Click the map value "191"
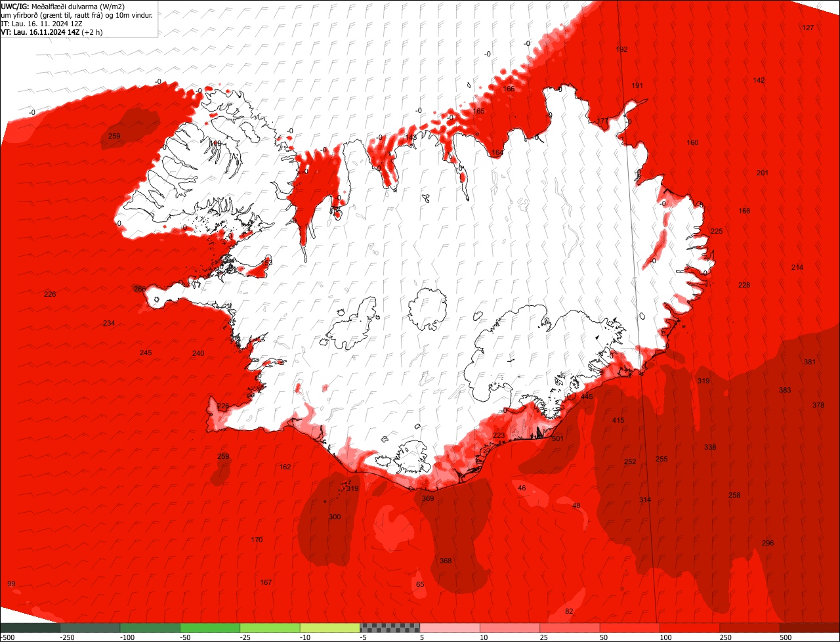The width and height of the screenshot is (840, 642). pyautogui.click(x=637, y=85)
